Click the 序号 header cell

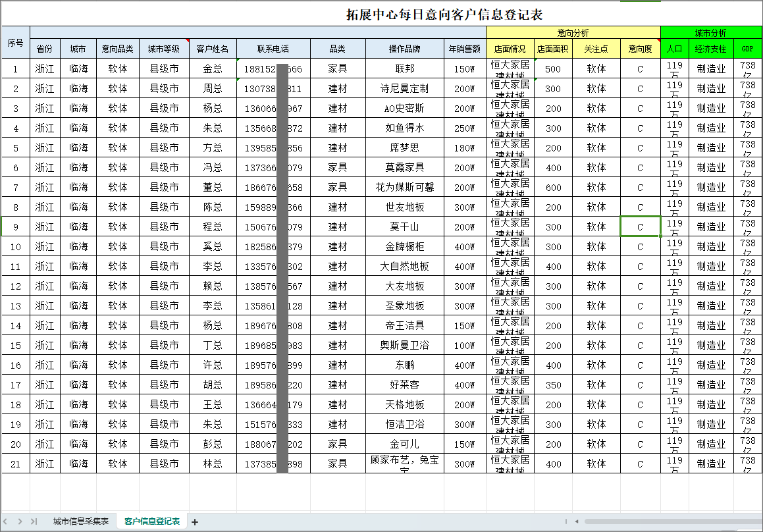15,43
